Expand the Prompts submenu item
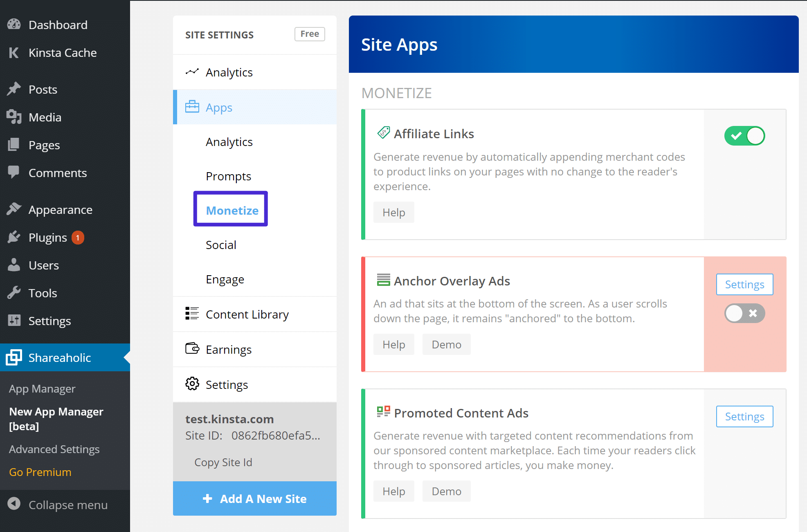807x532 pixels. 228,176
